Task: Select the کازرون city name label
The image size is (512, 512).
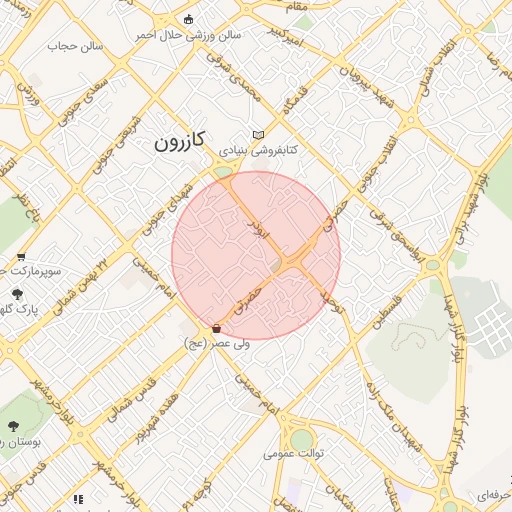Action: point(179,141)
